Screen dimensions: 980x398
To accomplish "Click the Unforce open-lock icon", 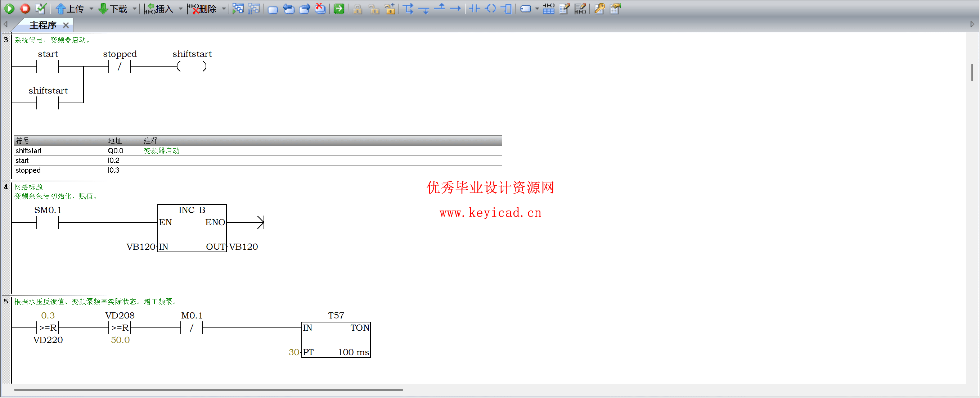I will (374, 9).
